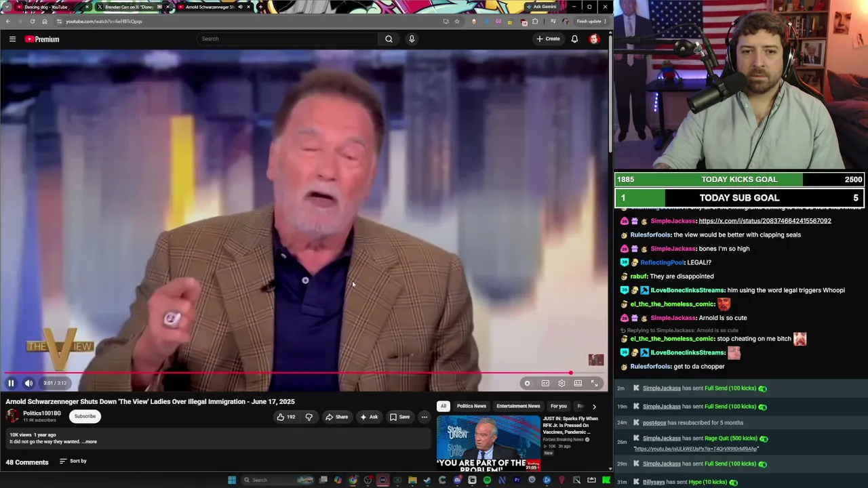
Task: Bookmark this page with the star
Action: pos(457,21)
